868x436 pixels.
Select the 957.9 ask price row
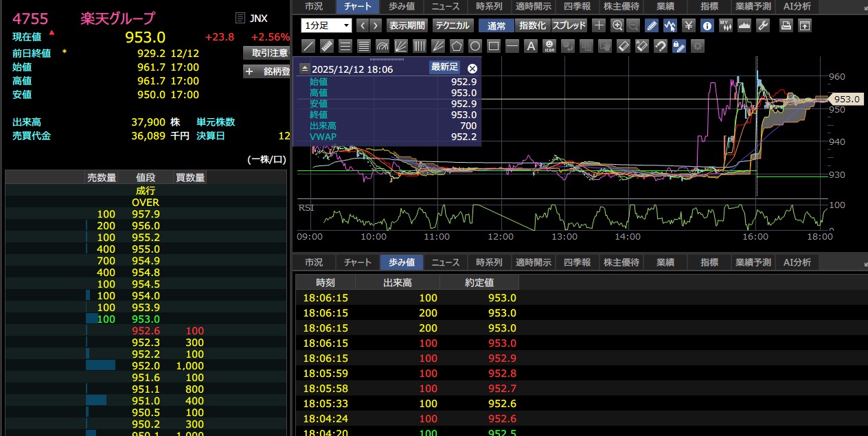coord(146,214)
